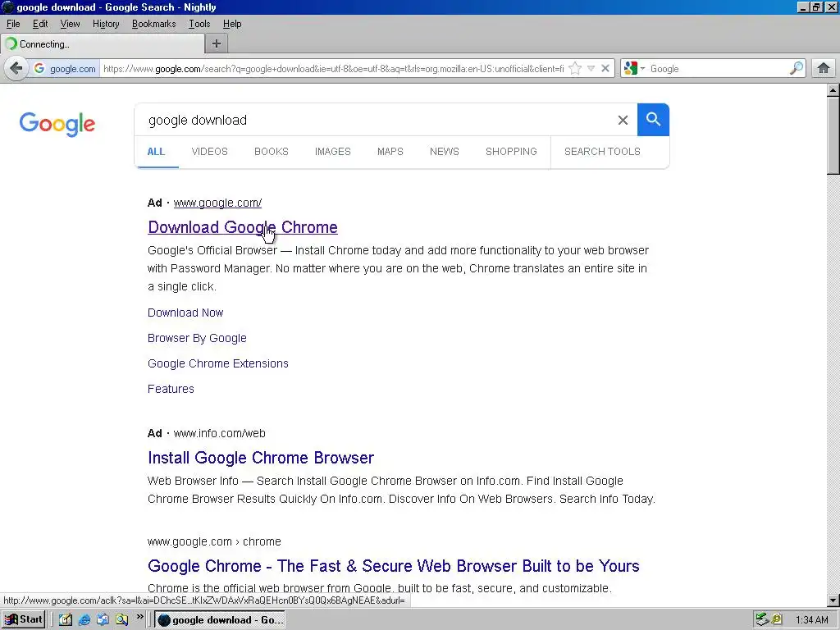
Task: Open the Google Chrome Extensions link
Action: pos(218,363)
